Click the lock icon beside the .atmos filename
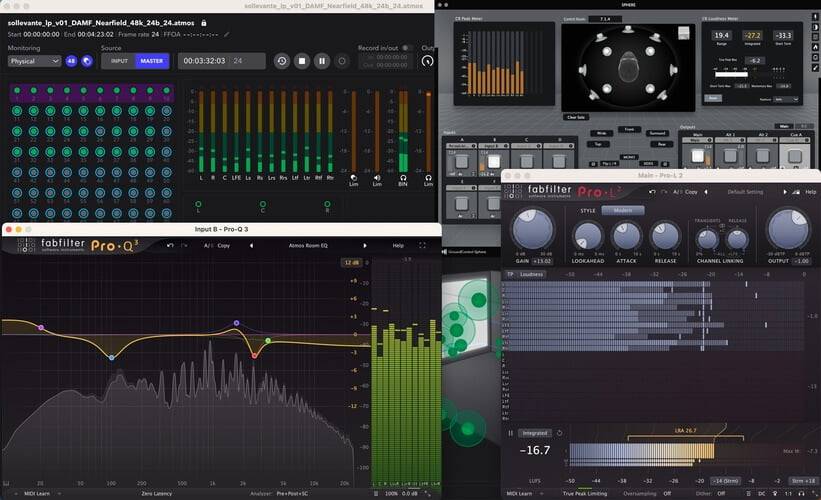Image resolution: width=821 pixels, height=500 pixels. (204, 23)
